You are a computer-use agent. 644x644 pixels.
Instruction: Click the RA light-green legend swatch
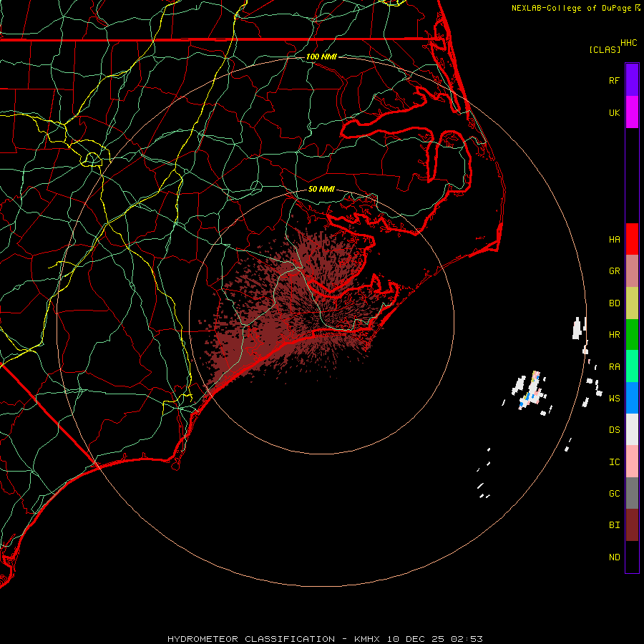632,366
